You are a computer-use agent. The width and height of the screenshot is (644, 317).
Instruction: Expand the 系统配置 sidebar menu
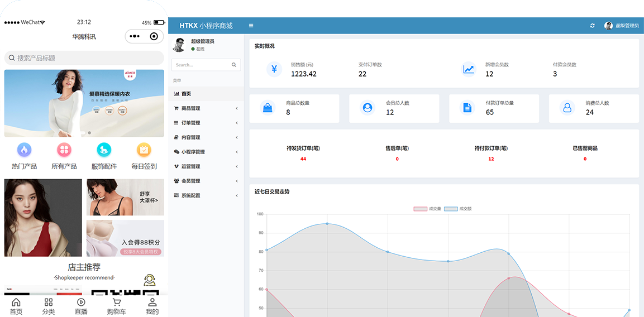[x=206, y=195]
